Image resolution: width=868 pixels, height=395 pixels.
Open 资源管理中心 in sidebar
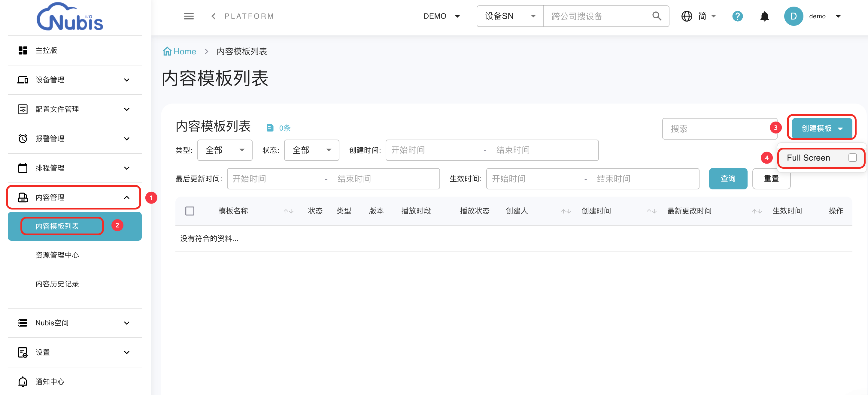pos(57,255)
